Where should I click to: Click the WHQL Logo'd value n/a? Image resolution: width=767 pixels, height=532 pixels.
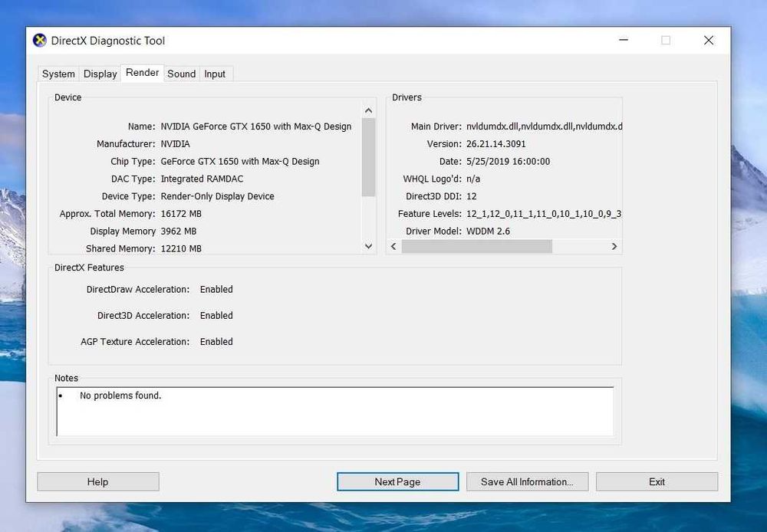click(473, 179)
